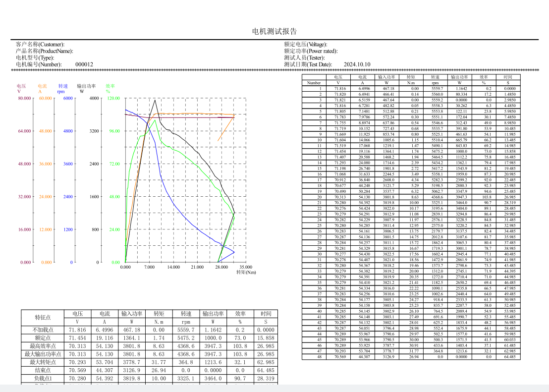Click 3325.1 in the 负载点1 row
Screen dimensions: 549x392
tap(186, 378)
